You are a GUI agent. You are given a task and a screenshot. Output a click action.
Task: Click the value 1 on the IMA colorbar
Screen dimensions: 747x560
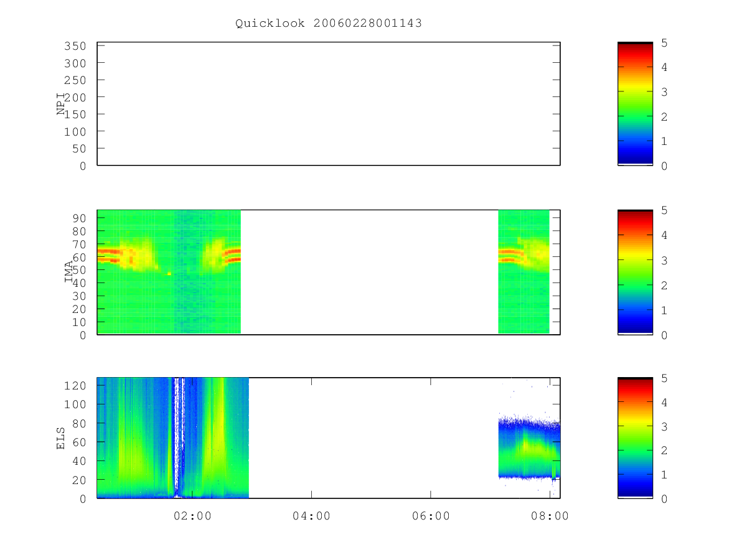pyautogui.click(x=665, y=310)
